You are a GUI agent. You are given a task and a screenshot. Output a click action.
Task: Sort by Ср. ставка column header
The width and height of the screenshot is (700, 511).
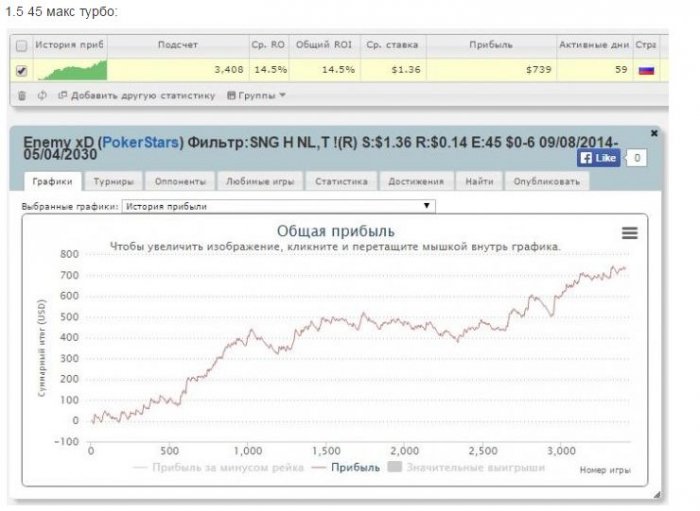[x=392, y=45]
